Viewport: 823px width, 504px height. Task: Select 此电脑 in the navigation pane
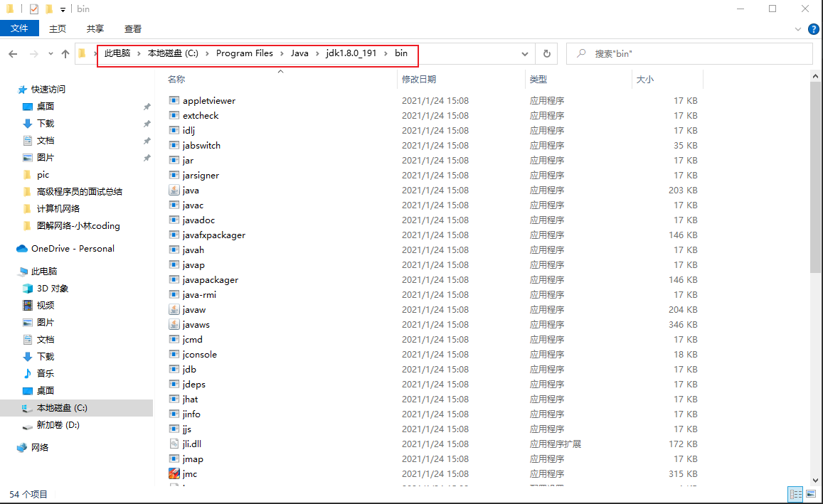click(44, 271)
